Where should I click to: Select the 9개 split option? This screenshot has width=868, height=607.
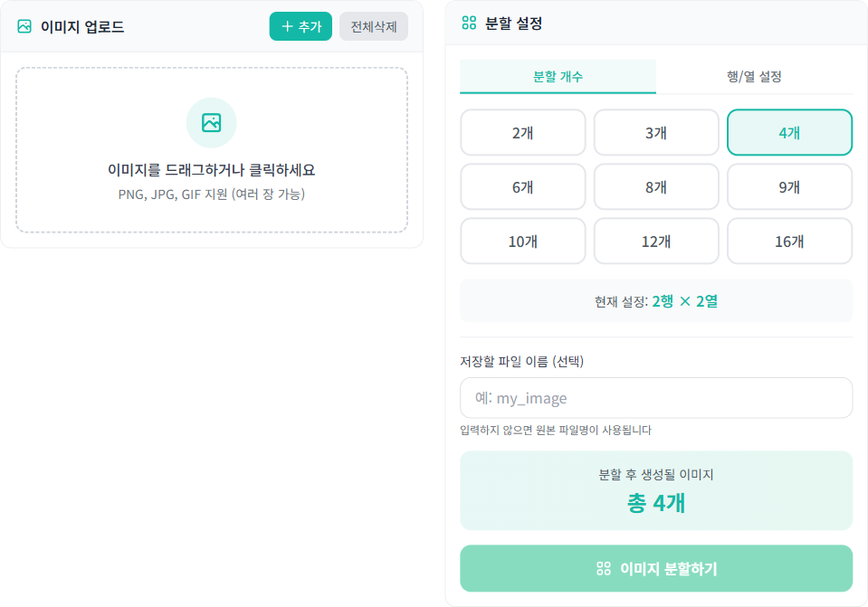(x=789, y=186)
